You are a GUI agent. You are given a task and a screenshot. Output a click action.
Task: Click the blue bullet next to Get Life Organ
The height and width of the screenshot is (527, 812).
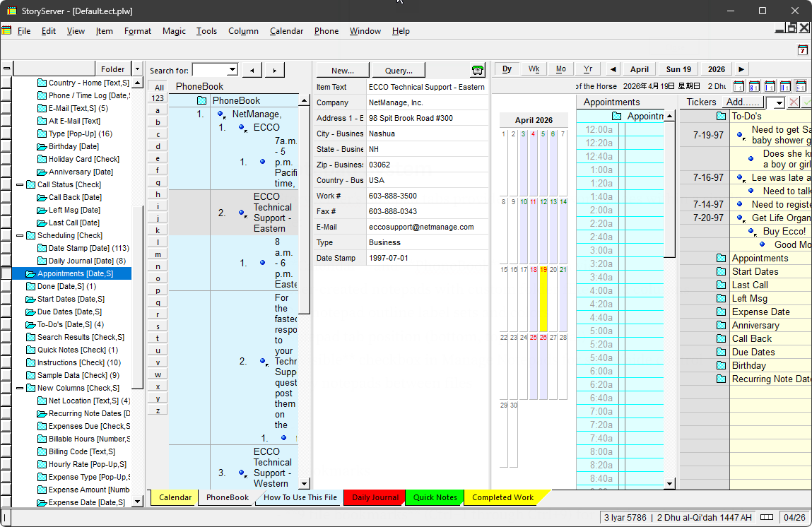click(x=741, y=218)
